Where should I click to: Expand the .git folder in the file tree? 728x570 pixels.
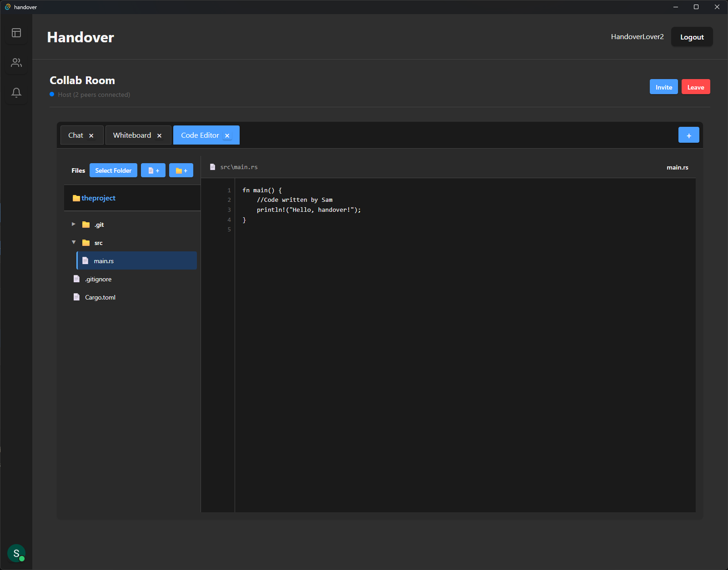(73, 224)
